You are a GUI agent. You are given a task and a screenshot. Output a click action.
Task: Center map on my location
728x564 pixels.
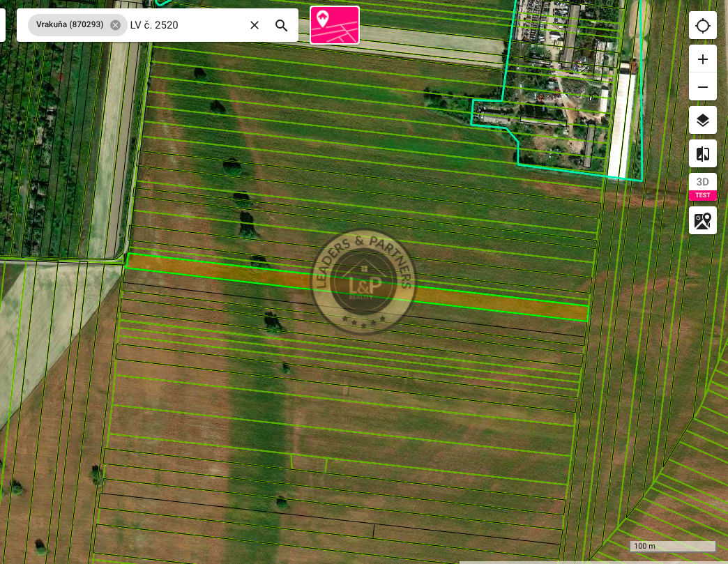702,26
